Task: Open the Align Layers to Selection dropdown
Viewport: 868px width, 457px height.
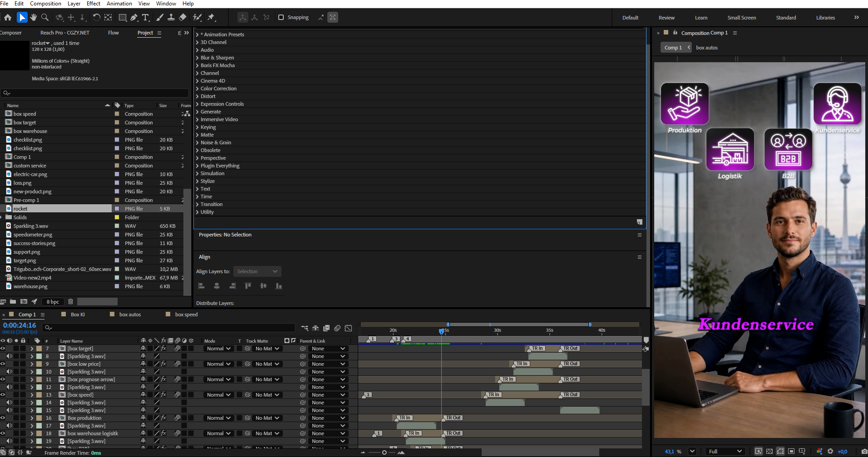Action: click(257, 271)
